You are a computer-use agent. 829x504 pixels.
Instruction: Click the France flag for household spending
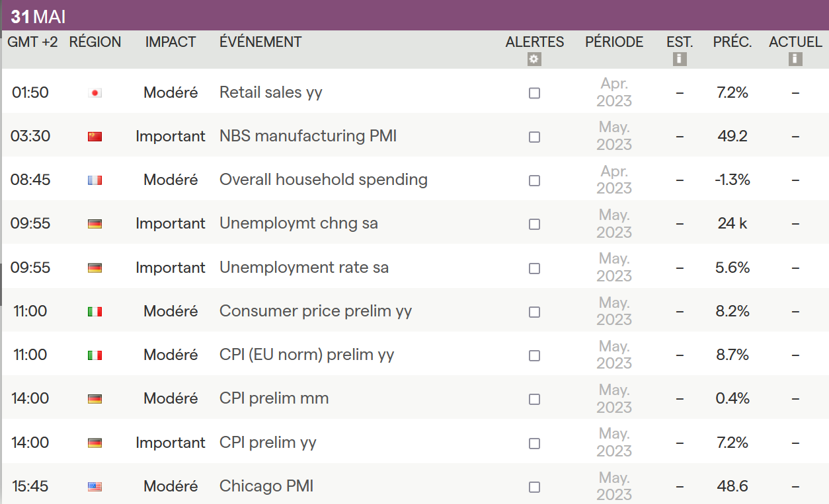95,180
